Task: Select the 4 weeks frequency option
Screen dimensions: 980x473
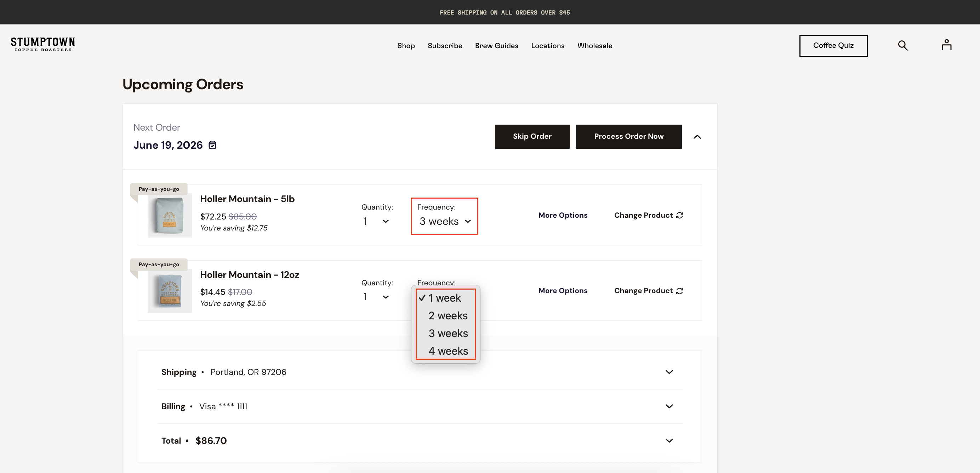Action: coord(445,351)
